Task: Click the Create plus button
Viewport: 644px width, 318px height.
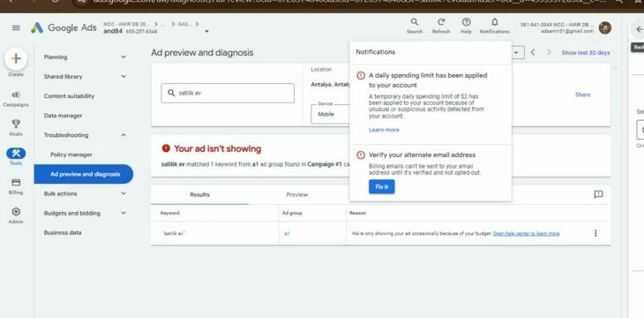Action: tap(16, 58)
